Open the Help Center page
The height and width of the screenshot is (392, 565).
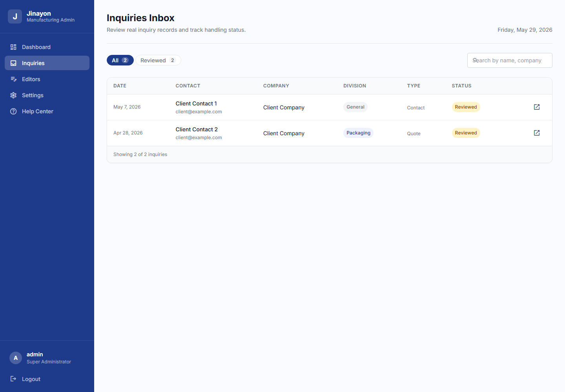click(47, 111)
